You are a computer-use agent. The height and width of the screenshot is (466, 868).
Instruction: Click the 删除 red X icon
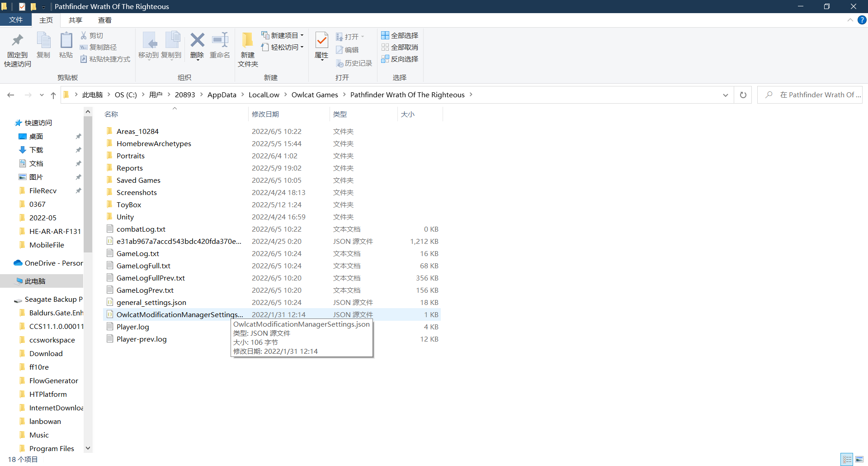click(x=197, y=40)
